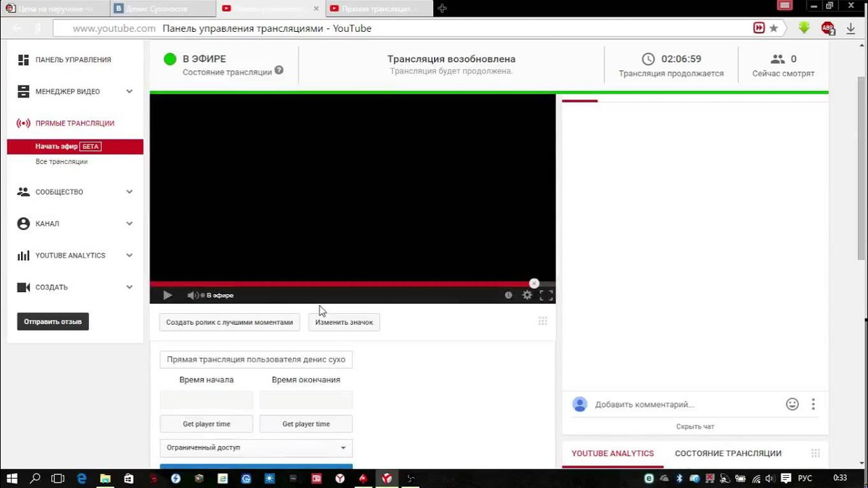Image resolution: width=868 pixels, height=488 pixels.
Task: Click Создать ролик с лучшими моментами button
Action: pos(229,322)
